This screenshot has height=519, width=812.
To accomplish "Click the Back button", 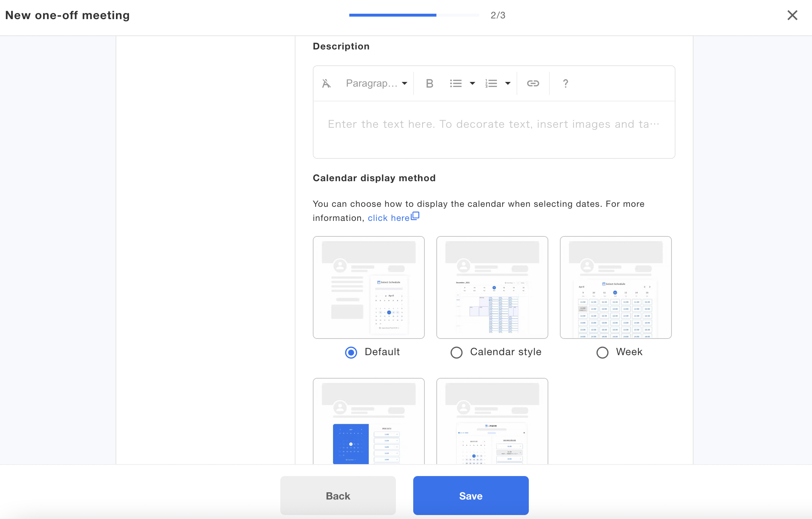I will (338, 496).
